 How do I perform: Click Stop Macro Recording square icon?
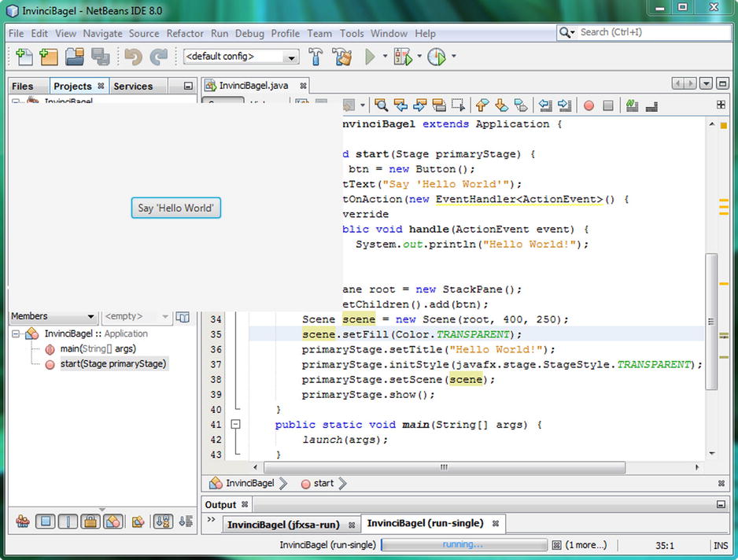pos(608,105)
